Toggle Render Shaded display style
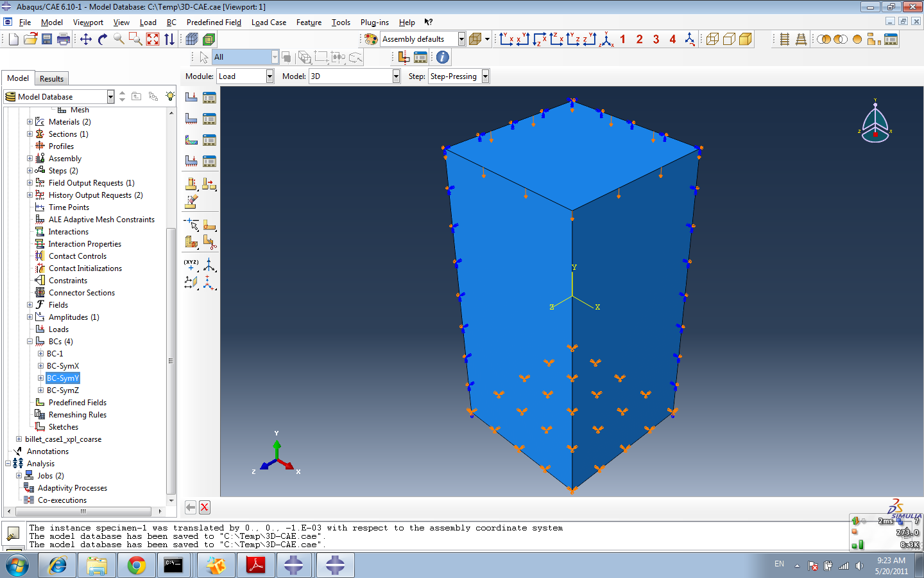 746,39
